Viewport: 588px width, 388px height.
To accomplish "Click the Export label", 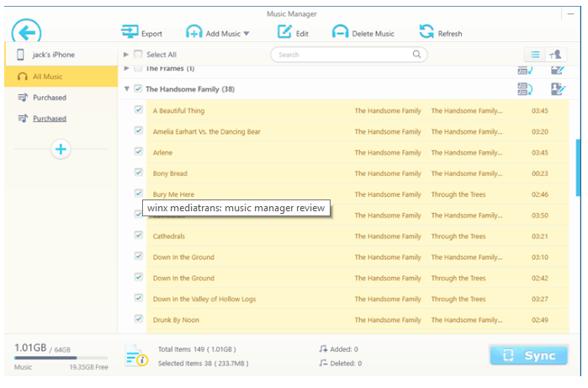I will (152, 34).
